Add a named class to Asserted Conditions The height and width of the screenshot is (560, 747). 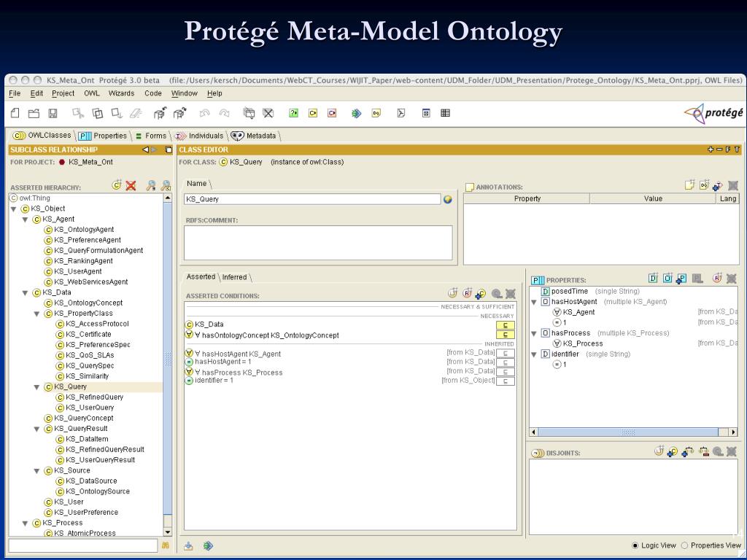[x=481, y=294]
